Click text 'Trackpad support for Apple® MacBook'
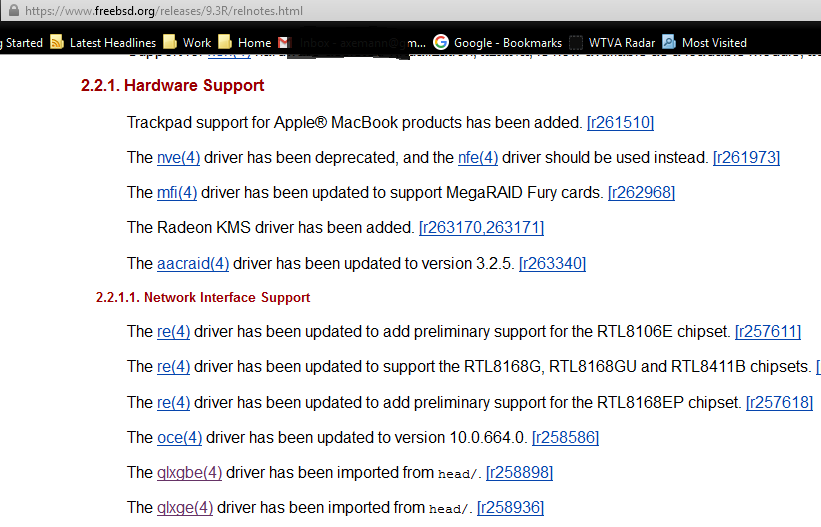 pos(262,123)
